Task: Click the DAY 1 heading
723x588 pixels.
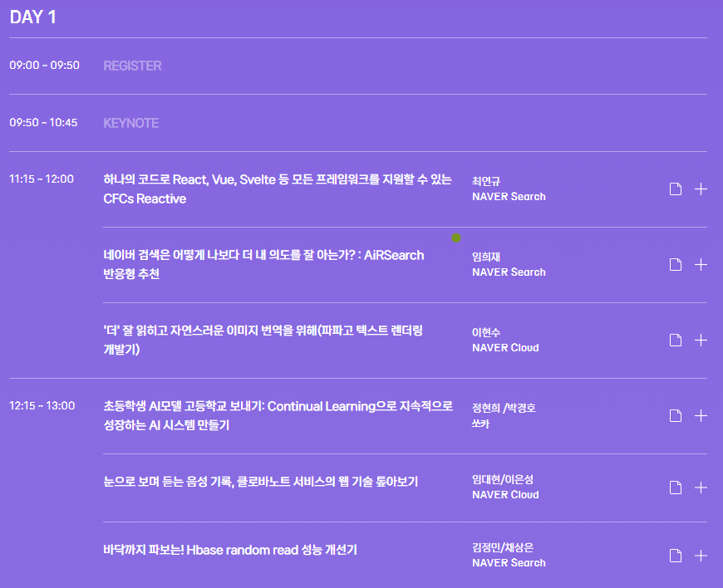Action: point(32,17)
